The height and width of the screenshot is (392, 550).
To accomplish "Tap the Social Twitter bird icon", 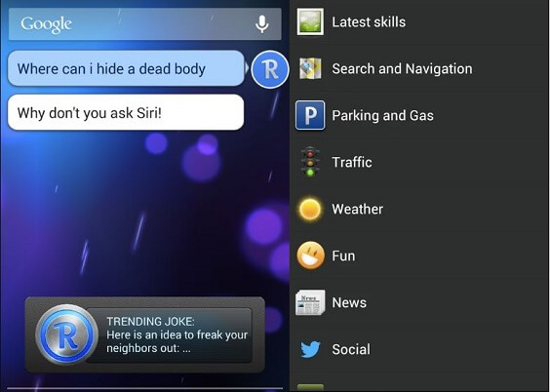I will pos(310,349).
